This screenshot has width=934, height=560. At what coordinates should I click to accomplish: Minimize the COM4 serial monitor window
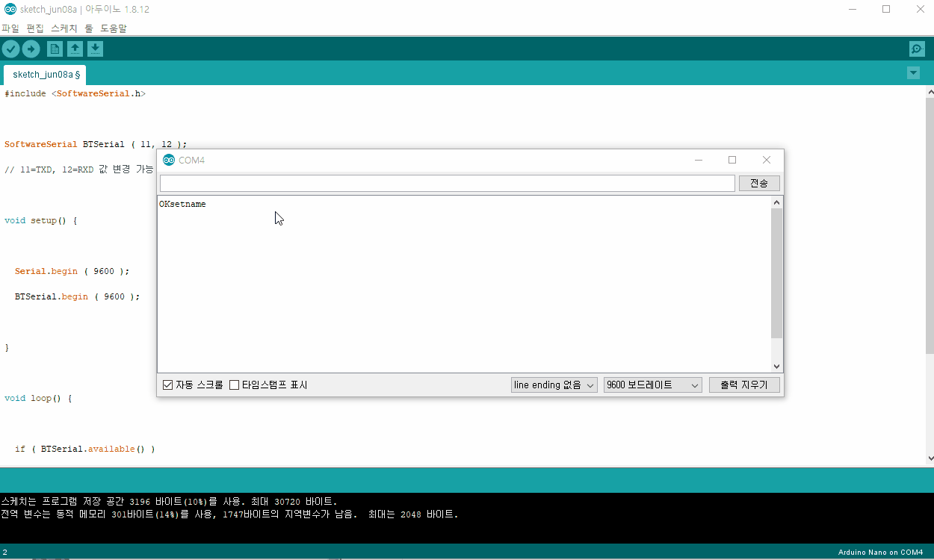coord(699,160)
